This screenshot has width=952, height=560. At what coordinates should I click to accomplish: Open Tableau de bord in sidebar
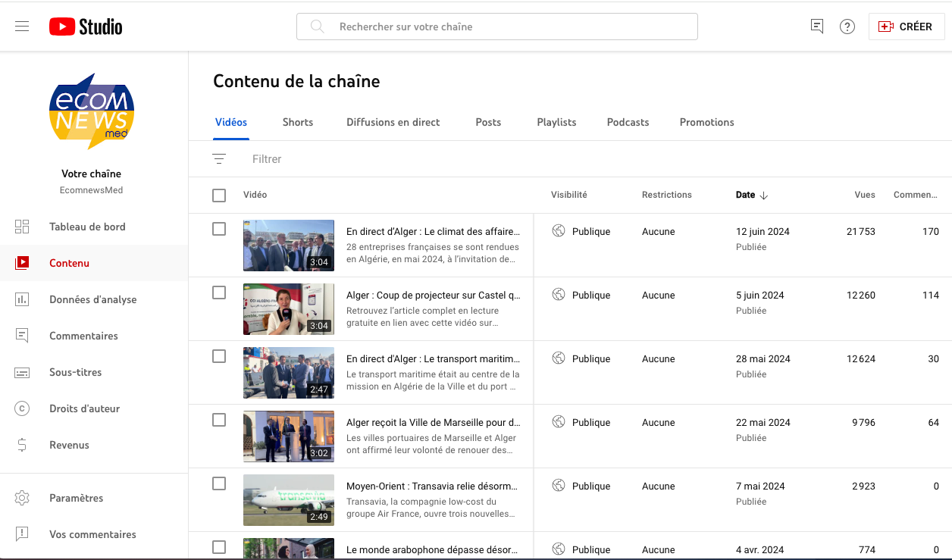[x=87, y=227]
